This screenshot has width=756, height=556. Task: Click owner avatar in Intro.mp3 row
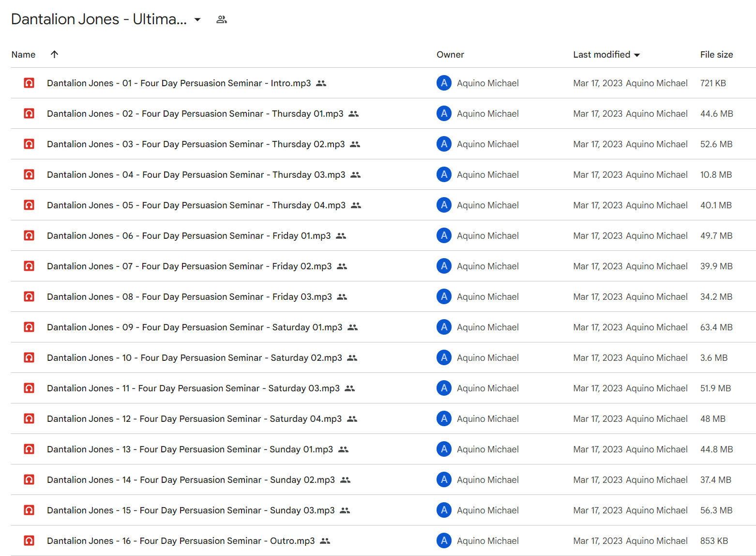click(444, 83)
